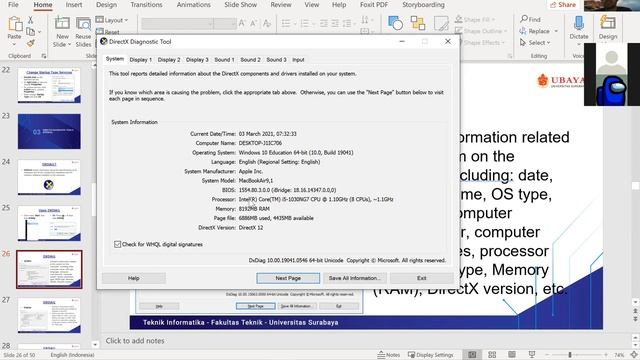Open the Paste options arrow

click(x=14, y=44)
